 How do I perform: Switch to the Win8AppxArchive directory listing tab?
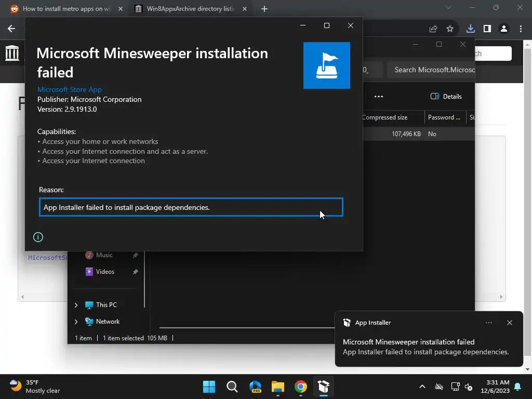190,9
